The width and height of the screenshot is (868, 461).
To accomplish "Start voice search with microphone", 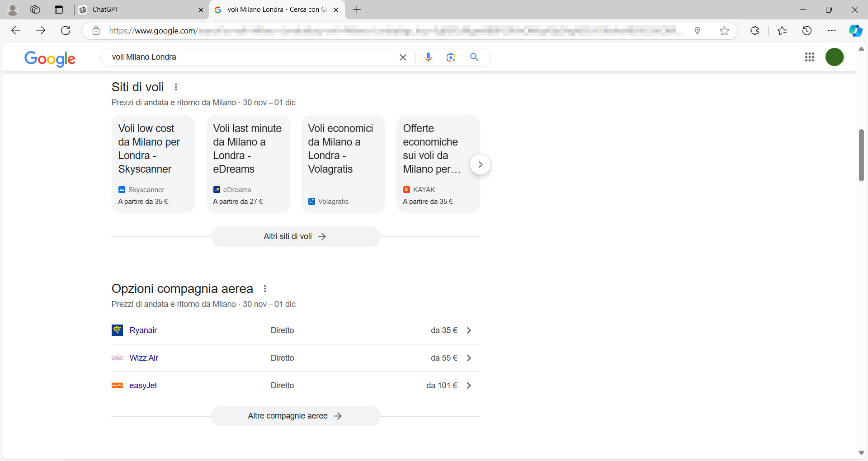I will pos(428,57).
